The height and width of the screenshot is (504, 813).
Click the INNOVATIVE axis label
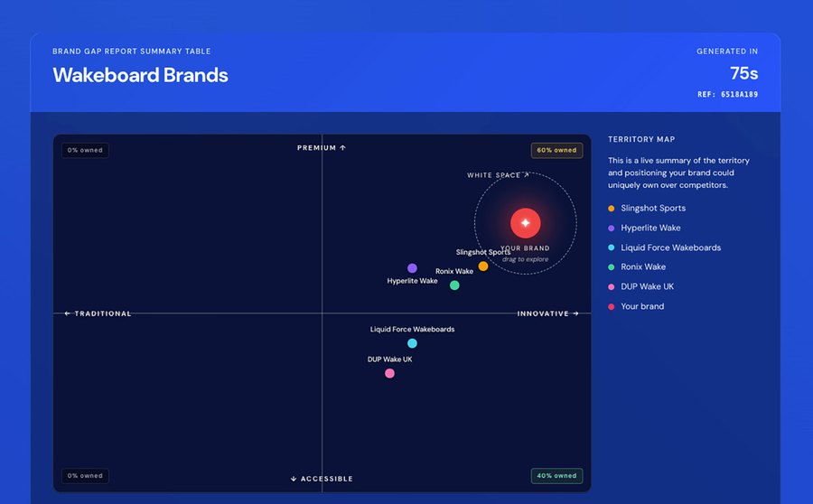[548, 313]
